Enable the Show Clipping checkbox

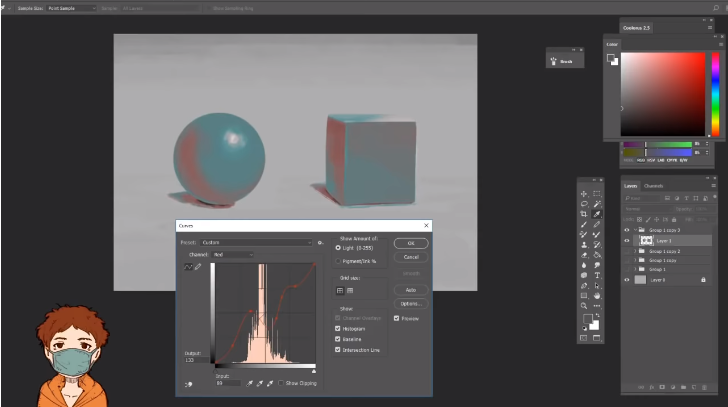tap(283, 383)
